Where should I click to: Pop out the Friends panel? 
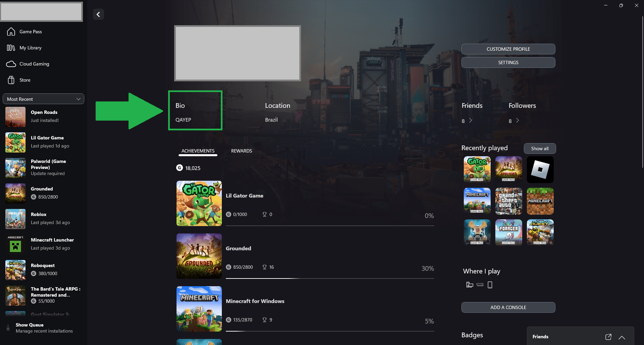point(608,337)
